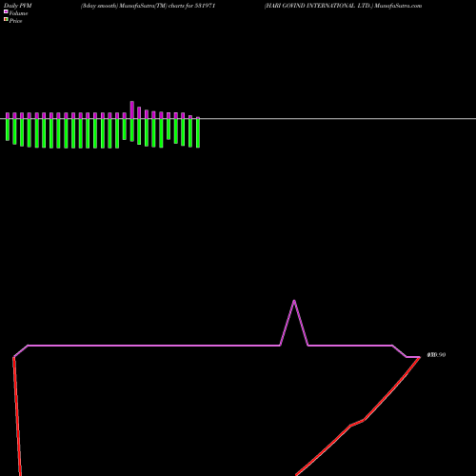Viewport: 476px width, 476px height.
Task: Click the Price legend swatch
Action: click(6, 19)
